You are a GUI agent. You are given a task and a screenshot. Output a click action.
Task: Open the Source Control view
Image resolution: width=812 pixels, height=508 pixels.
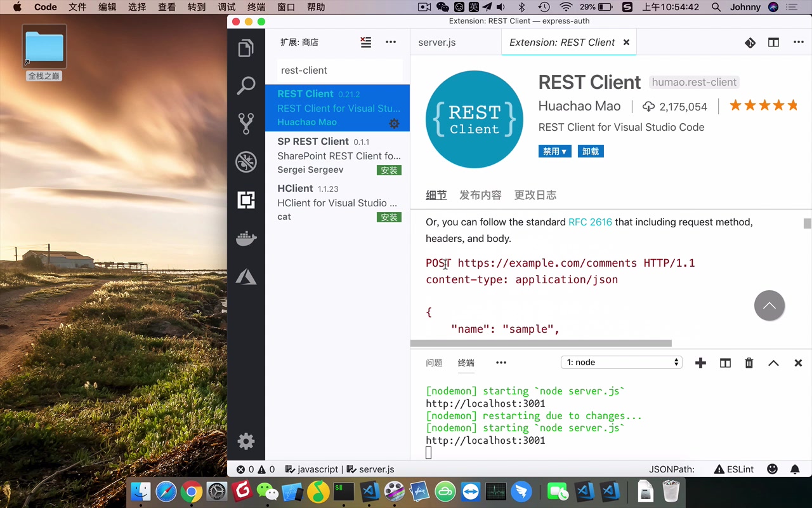pyautogui.click(x=246, y=123)
